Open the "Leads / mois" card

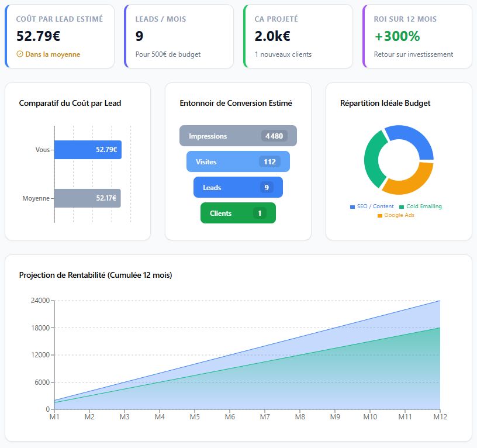point(179,36)
